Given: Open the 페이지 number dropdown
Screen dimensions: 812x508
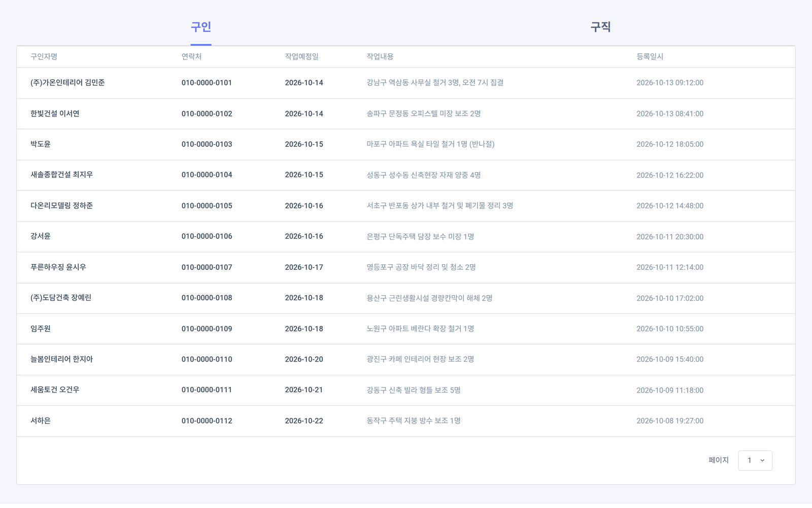Looking at the screenshot, I should point(755,460).
